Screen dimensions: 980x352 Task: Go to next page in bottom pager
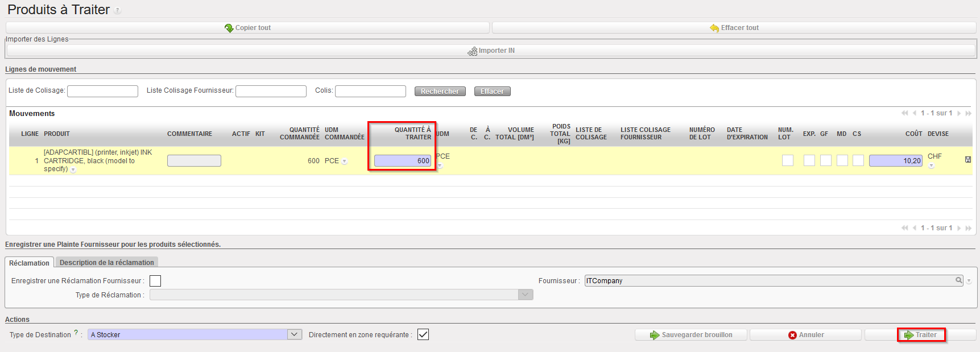click(x=959, y=228)
